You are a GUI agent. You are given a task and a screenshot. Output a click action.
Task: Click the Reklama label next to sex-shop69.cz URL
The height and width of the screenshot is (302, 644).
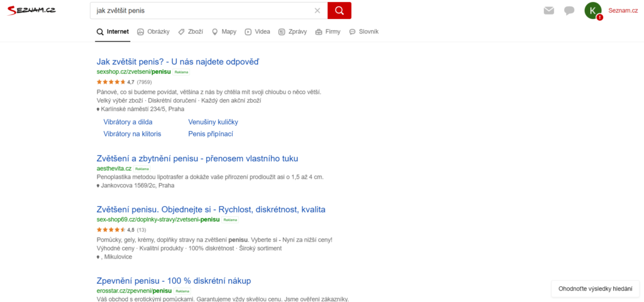pos(230,220)
